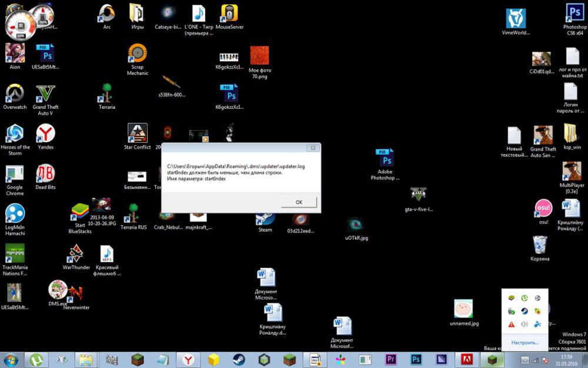This screenshot has width=588, height=368.
Task: Open uTorrent from the taskbar
Action: 36,360
